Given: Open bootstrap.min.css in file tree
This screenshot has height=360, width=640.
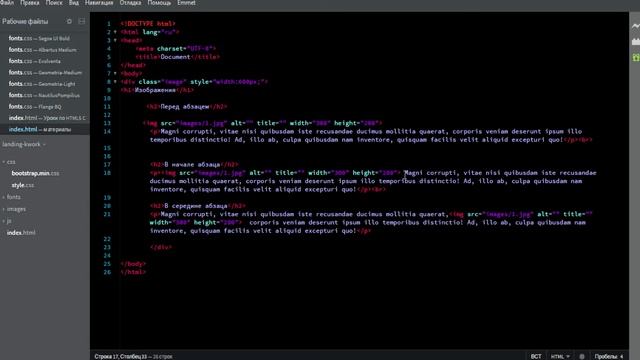Looking at the screenshot, I should click(35, 173).
